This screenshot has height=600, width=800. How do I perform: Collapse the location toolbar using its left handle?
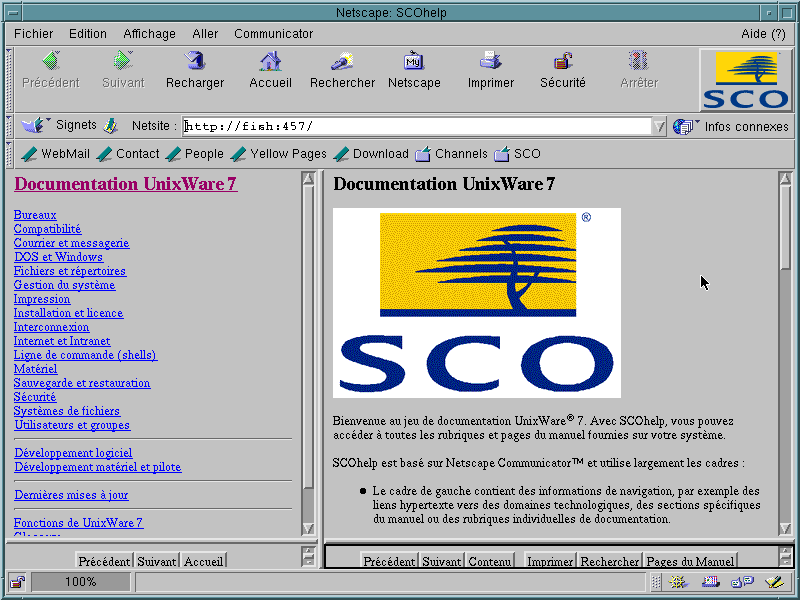point(9,126)
